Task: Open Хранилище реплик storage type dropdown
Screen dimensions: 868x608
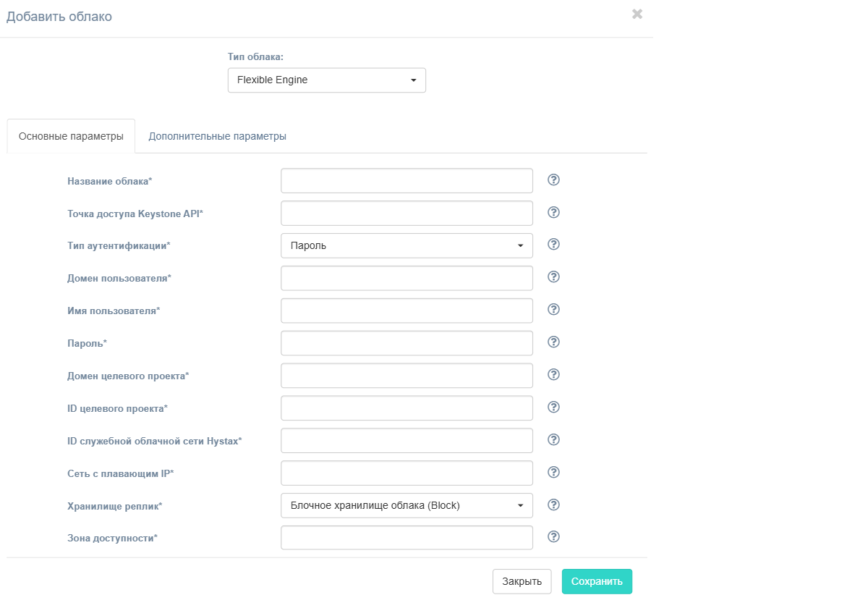Action: tap(407, 506)
